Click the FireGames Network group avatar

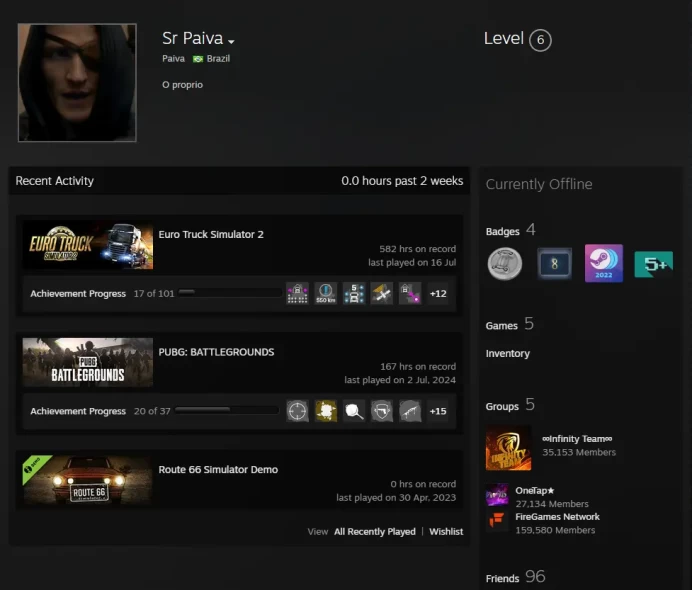[497, 521]
